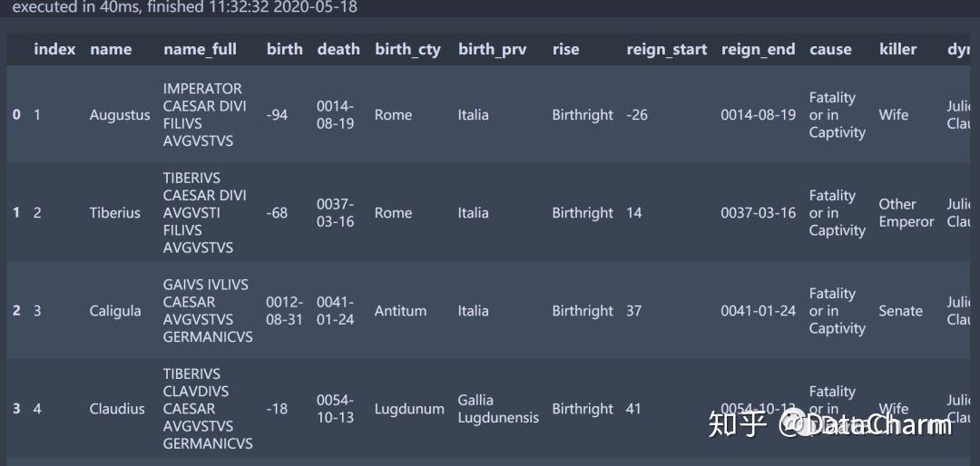Click the 'index' column header
The image size is (980, 466).
point(54,49)
